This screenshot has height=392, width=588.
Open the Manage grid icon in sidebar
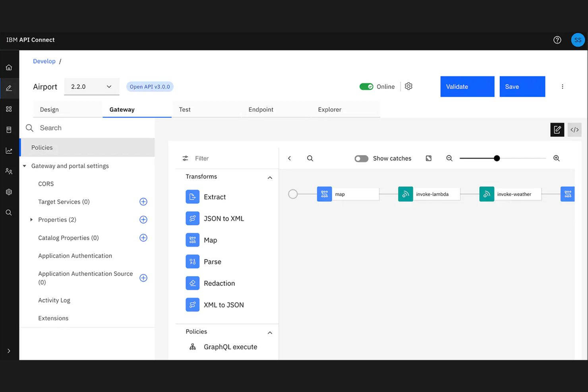[9, 109]
